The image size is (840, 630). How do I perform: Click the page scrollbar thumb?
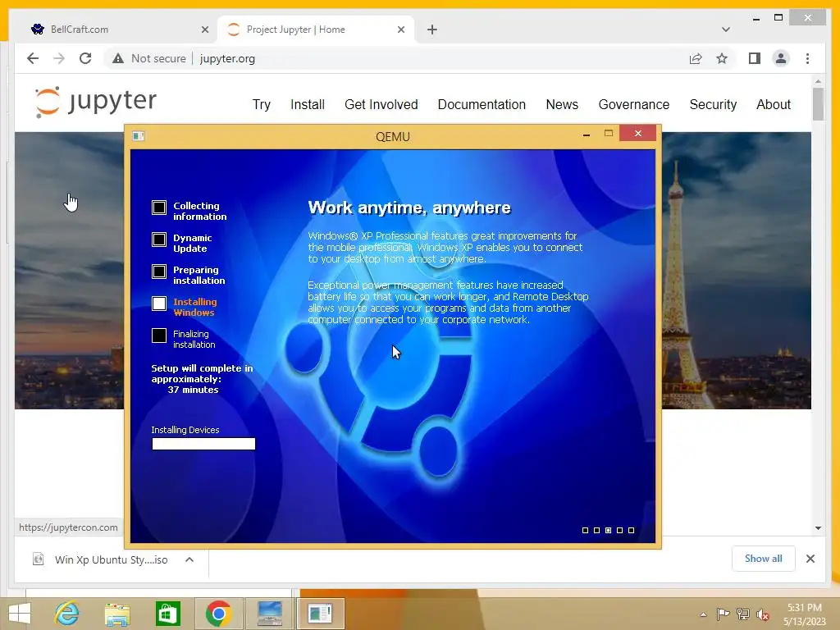[x=818, y=104]
